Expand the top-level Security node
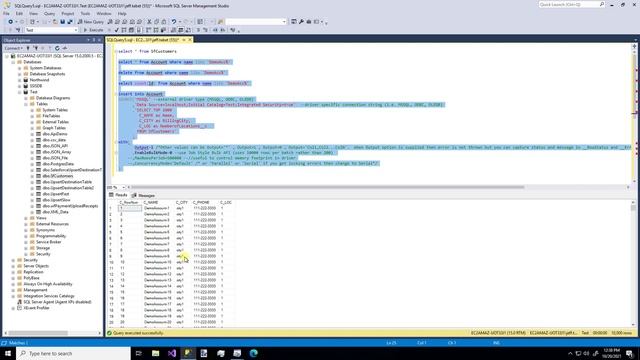Image resolution: width=640 pixels, height=360 pixels. coord(13,260)
